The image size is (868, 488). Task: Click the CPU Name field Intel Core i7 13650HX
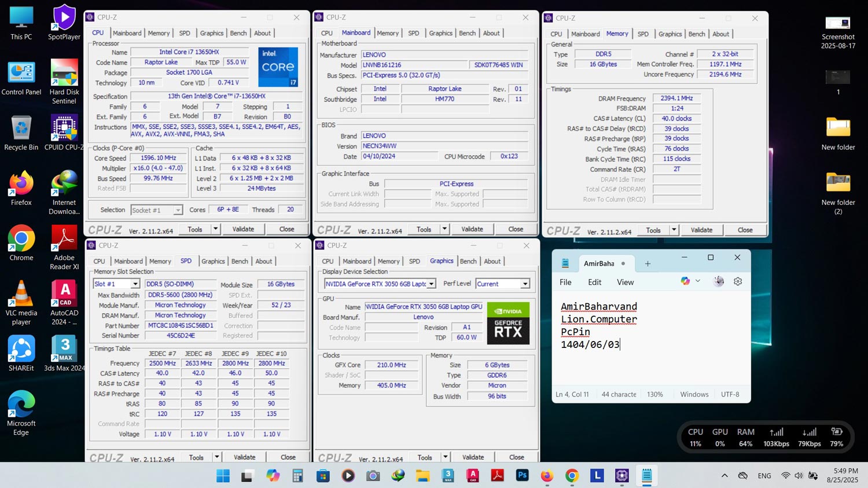point(189,52)
